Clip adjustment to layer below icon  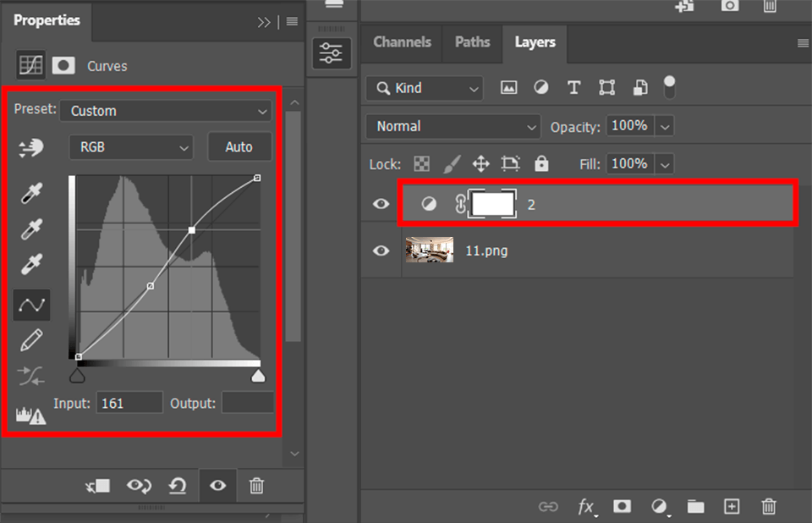pyautogui.click(x=98, y=486)
